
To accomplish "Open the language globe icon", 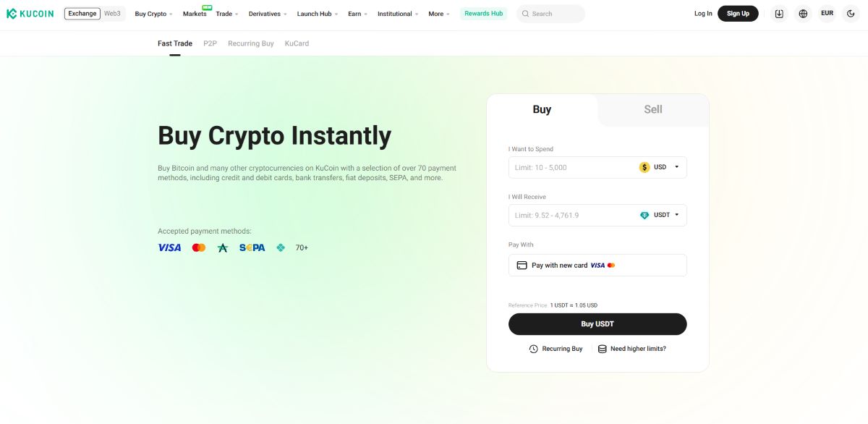I will 803,14.
